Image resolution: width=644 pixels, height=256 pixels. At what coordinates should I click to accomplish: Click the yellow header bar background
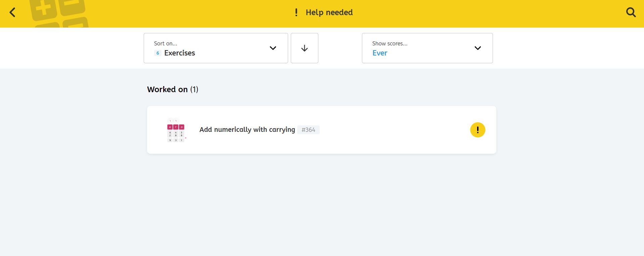click(470, 13)
